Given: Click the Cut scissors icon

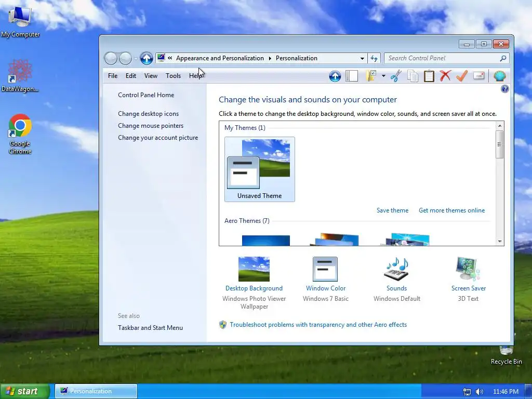Looking at the screenshot, I should [396, 76].
